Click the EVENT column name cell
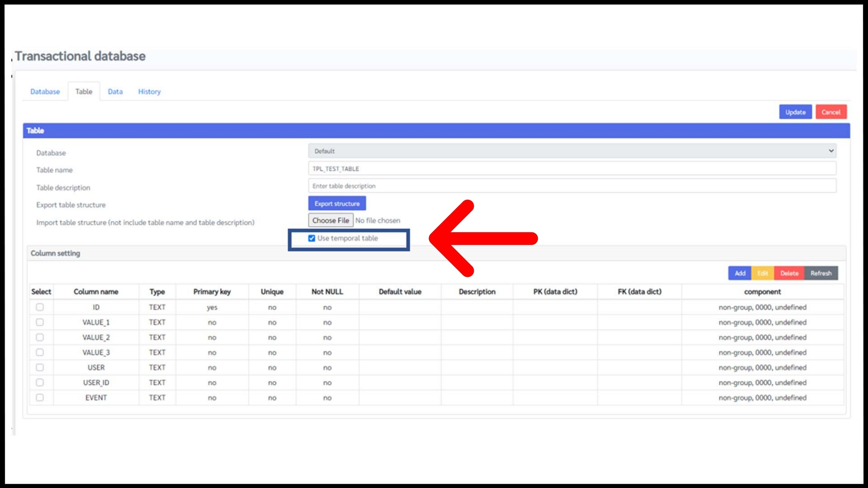The height and width of the screenshot is (488, 868). click(x=96, y=397)
